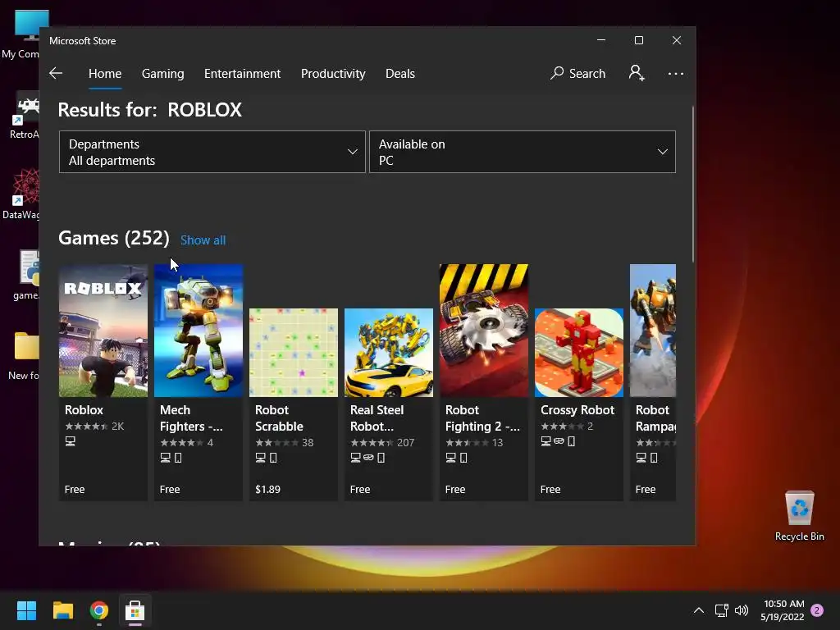Close the Microsoft Store window
This screenshot has height=630, width=840.
(x=677, y=40)
